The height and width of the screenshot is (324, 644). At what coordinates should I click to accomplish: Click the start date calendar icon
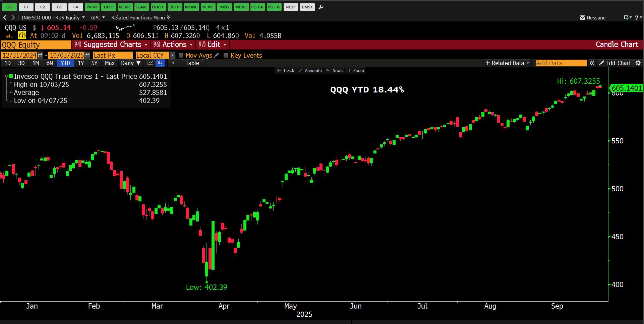(40, 55)
